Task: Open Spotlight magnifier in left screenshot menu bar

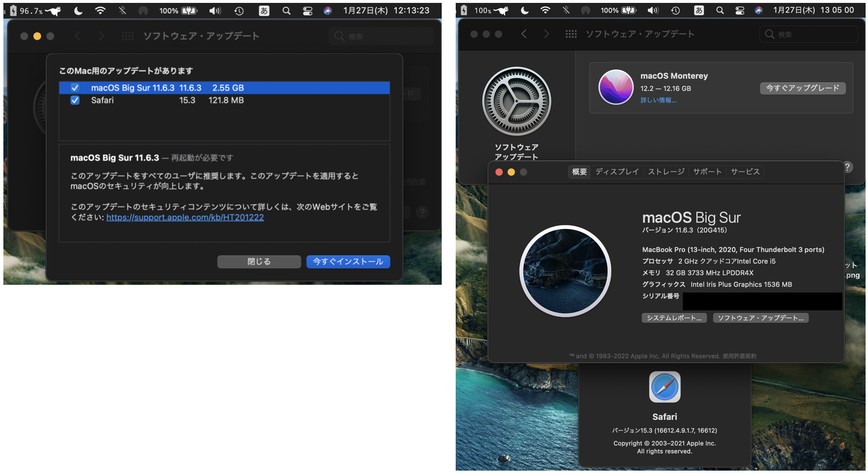Action: (x=286, y=11)
